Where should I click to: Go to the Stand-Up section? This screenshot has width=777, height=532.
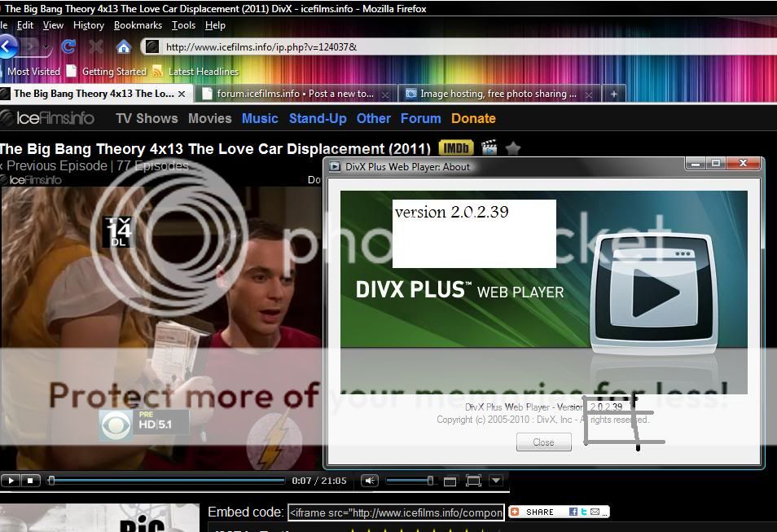tap(318, 118)
